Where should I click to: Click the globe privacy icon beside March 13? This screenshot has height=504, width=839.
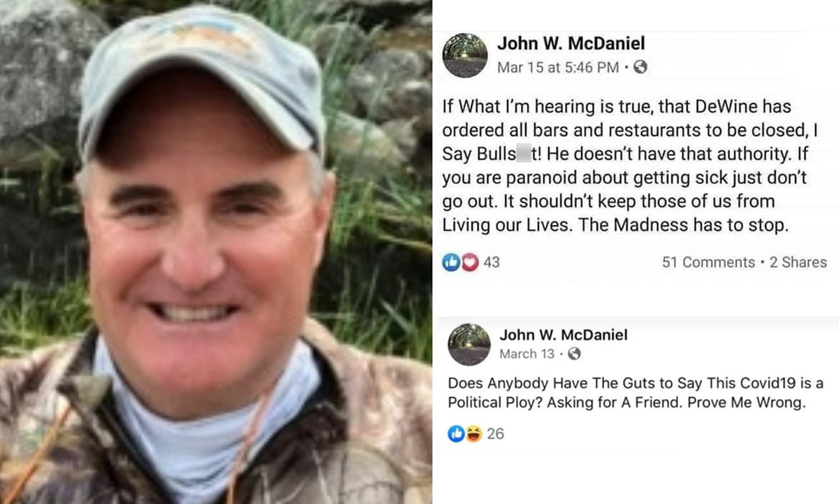point(574,354)
